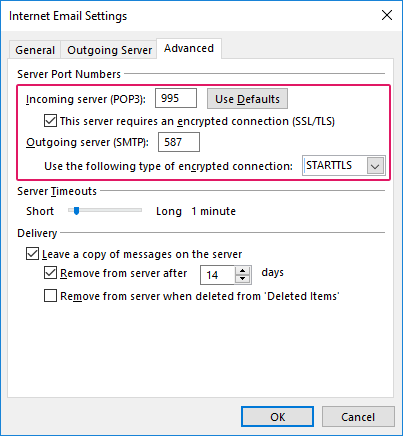Click the spinner up arrow for days
This screenshot has width=403, height=436.
point(243,271)
